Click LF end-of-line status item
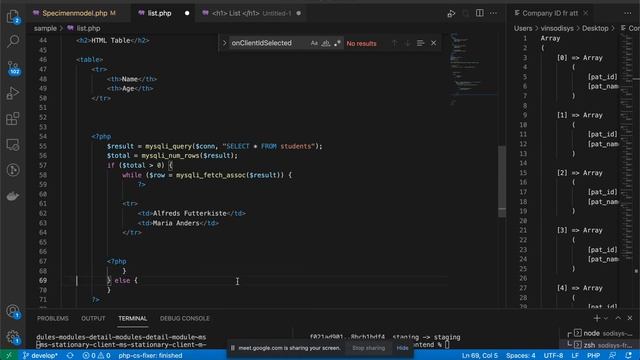The image size is (640, 360). coord(574,356)
